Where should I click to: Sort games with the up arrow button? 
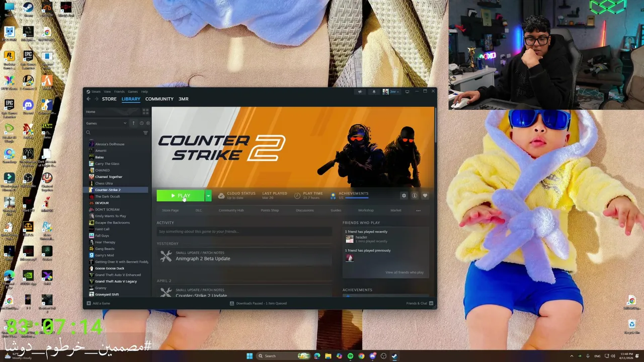(133, 123)
